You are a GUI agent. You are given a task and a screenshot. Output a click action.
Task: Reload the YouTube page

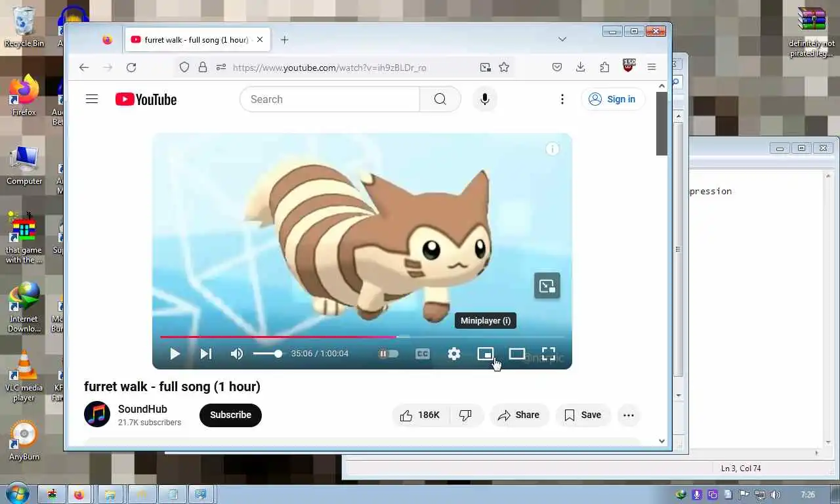click(131, 67)
